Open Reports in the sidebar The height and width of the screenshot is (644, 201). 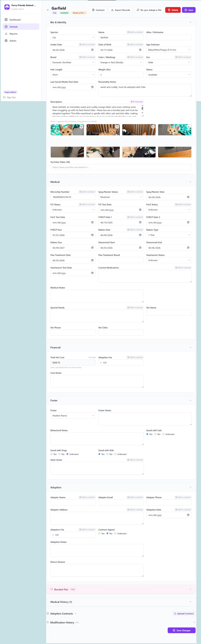[21, 34]
